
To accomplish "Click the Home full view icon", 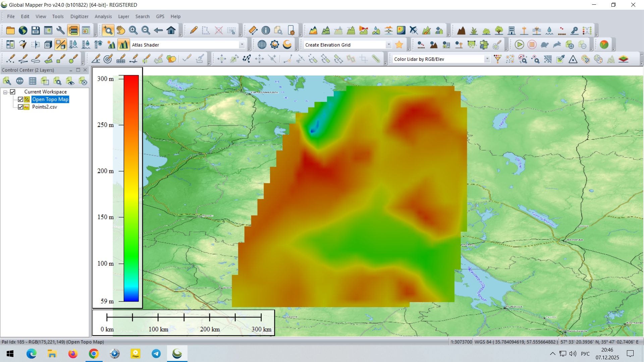I will (171, 31).
